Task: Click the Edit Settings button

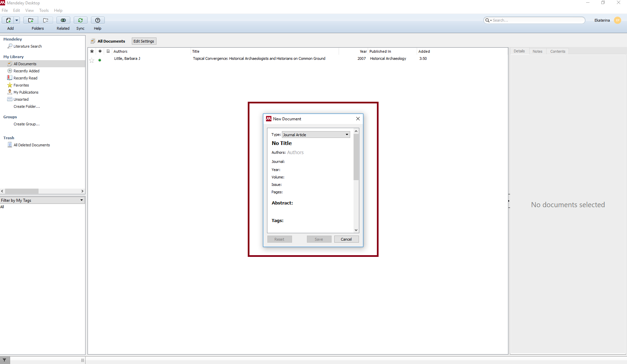Action: pos(144,41)
